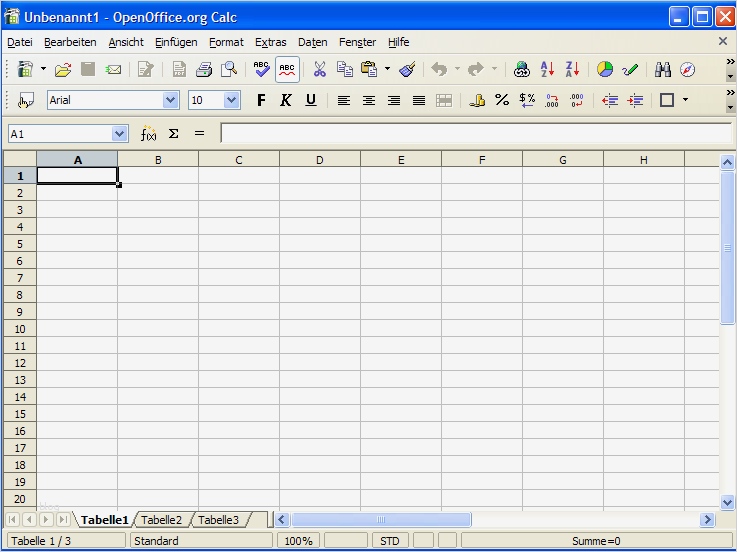Screen dimensions: 737x552
Task: Click the Undo arrow icon
Action: pyautogui.click(x=439, y=70)
